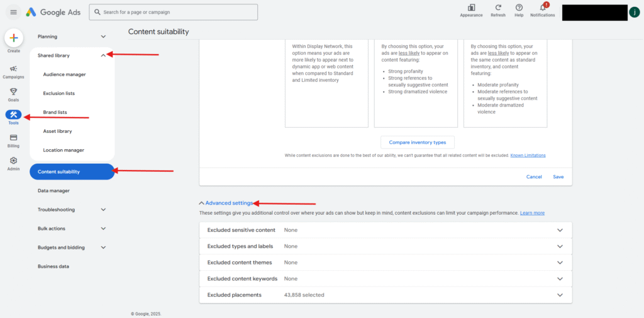
Task: Click the Save button
Action: pos(558,177)
